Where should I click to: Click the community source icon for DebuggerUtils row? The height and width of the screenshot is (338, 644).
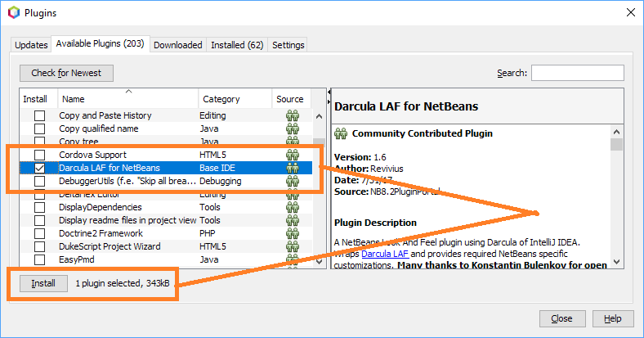293,181
